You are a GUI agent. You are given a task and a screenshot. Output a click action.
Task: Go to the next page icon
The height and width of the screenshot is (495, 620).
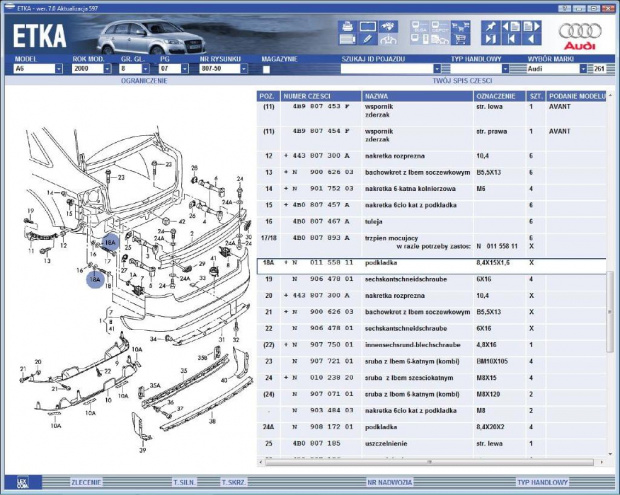pyautogui.click(x=531, y=26)
